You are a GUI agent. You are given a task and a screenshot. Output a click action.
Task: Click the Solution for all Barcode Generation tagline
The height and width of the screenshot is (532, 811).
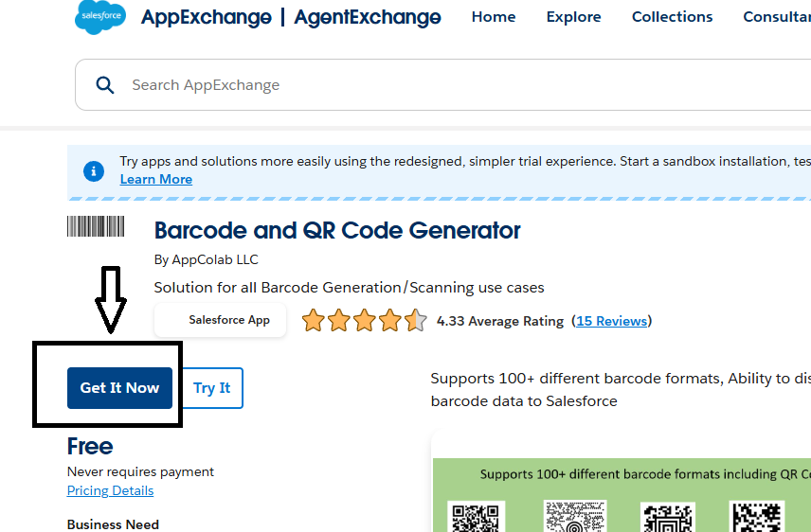349,288
